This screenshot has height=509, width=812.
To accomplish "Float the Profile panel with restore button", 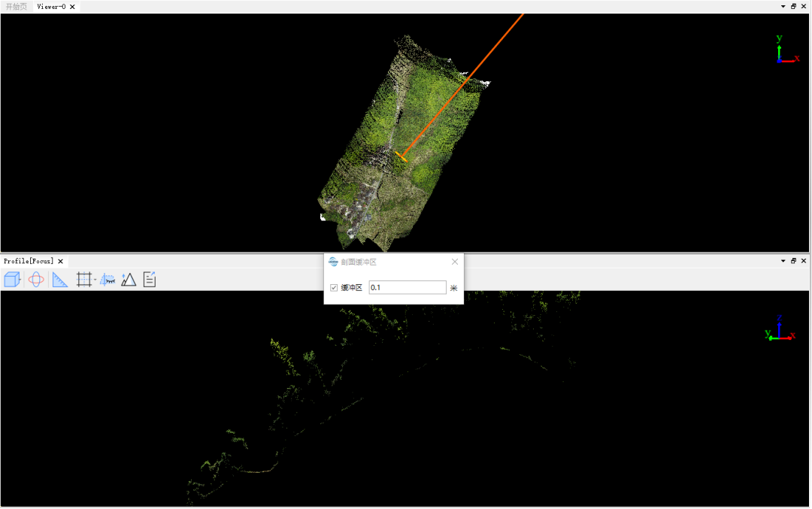I will (793, 261).
